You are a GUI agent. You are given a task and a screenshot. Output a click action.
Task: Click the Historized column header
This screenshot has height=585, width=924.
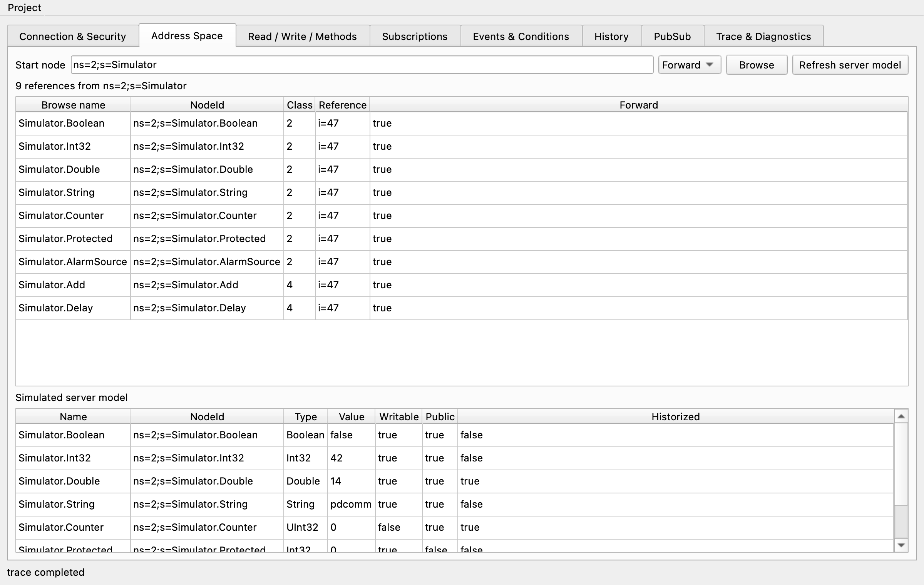pos(676,416)
